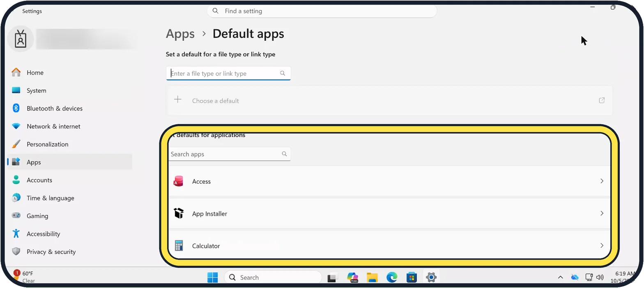
Task: Go to Time & language
Action: pos(70,198)
